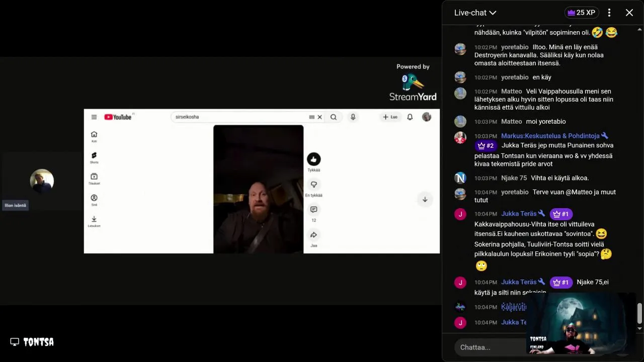644x362 pixels.
Task: Open the YouTube account avatar menu
Action: click(x=427, y=117)
